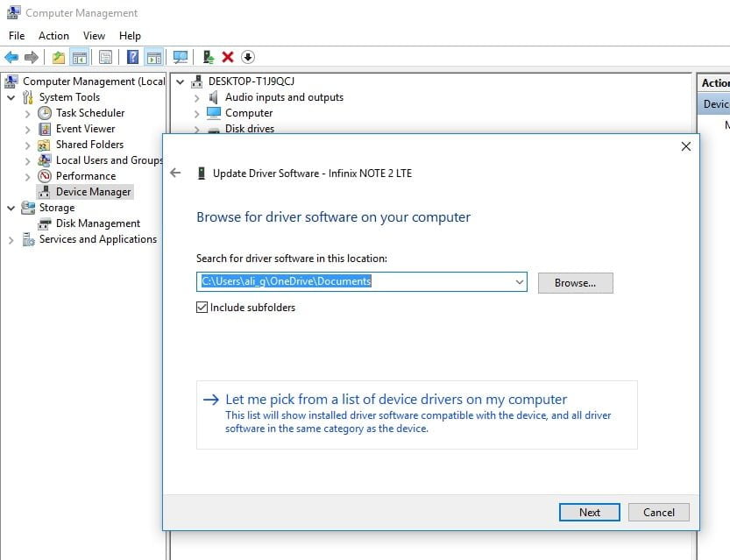The height and width of the screenshot is (560, 730).
Task: Select System Tools in the tree
Action: click(x=69, y=97)
